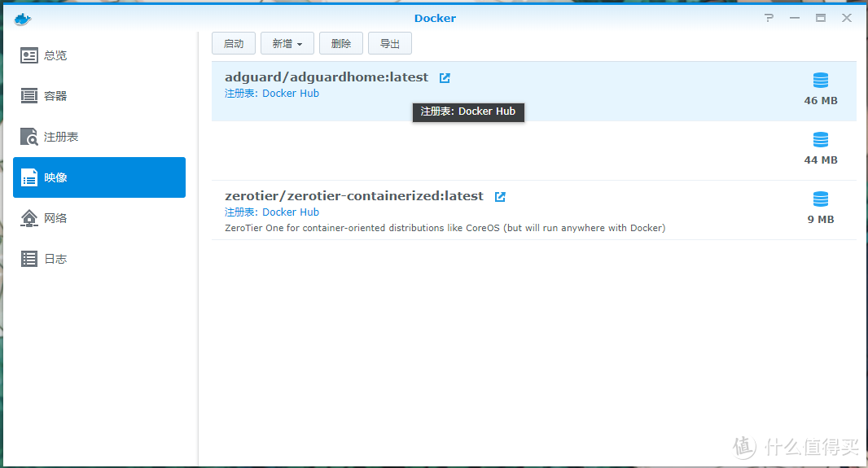
Task: Open adguard/adguardhome external link icon
Action: click(x=445, y=78)
